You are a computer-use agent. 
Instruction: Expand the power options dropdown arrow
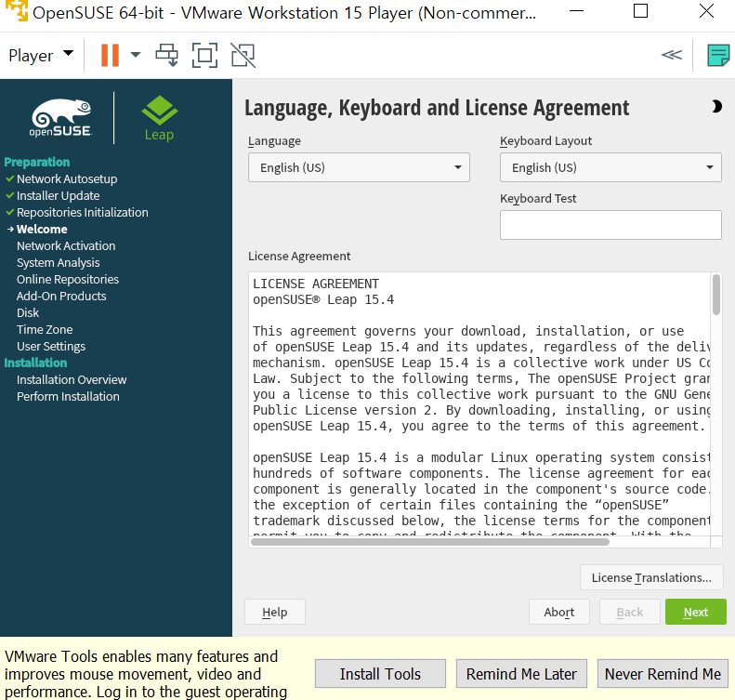tap(136, 56)
